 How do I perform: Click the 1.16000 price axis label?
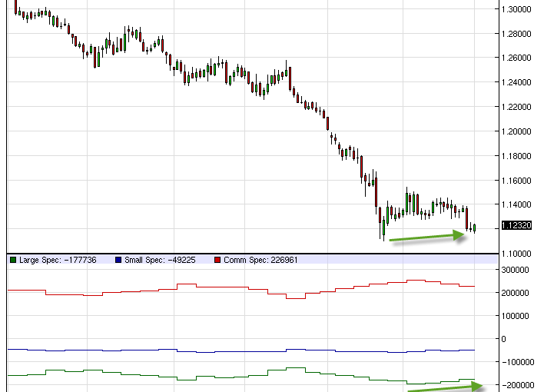pyautogui.click(x=516, y=181)
